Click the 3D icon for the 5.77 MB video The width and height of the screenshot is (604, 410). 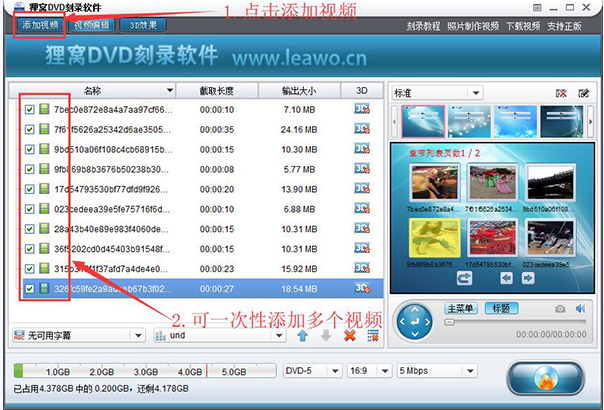click(x=362, y=168)
